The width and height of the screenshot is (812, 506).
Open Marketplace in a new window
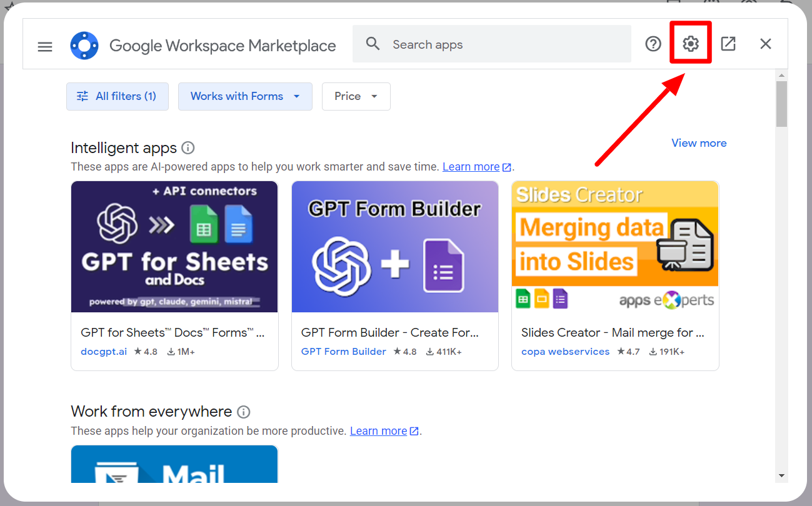tap(728, 44)
